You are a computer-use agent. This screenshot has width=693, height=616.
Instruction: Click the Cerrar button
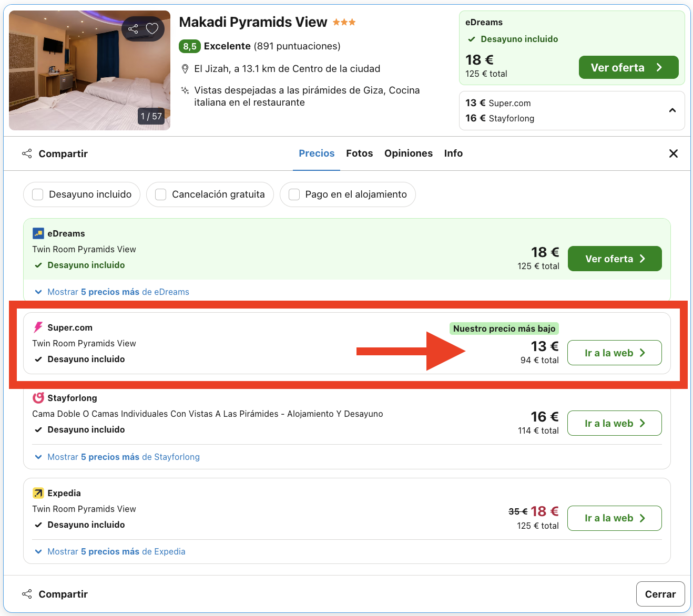(x=660, y=594)
